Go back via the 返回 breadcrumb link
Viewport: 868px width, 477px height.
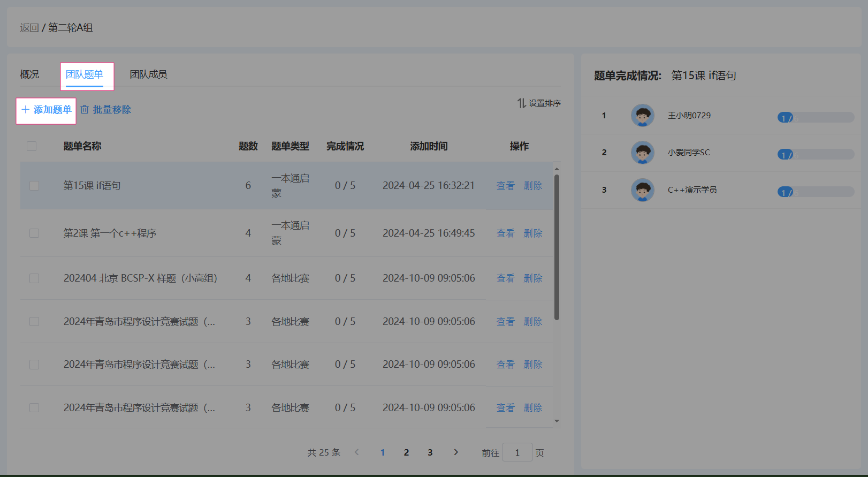pyautogui.click(x=29, y=28)
